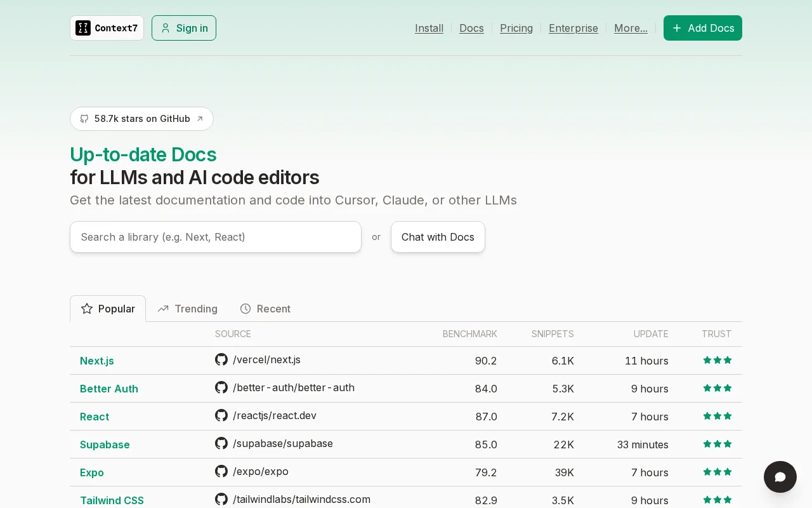Click the external arrow in GitHub stars badge
The width and height of the screenshot is (812, 508).
coord(200,119)
